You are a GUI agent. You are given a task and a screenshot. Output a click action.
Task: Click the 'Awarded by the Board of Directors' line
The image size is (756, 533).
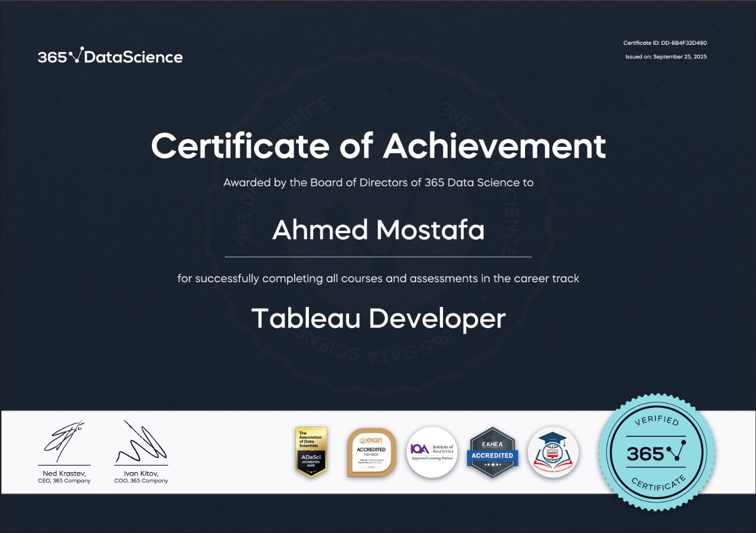[x=379, y=183]
